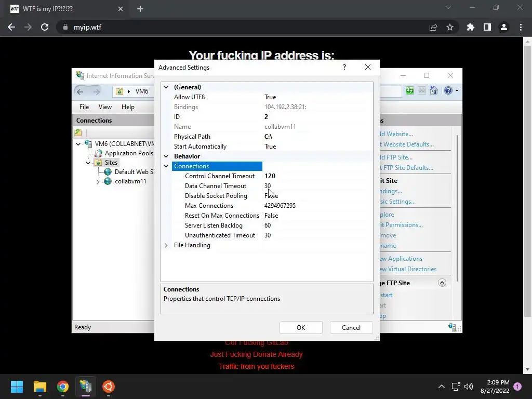Click Just Fucking Donate Already link
This screenshot has width=532, height=399.
257,354
